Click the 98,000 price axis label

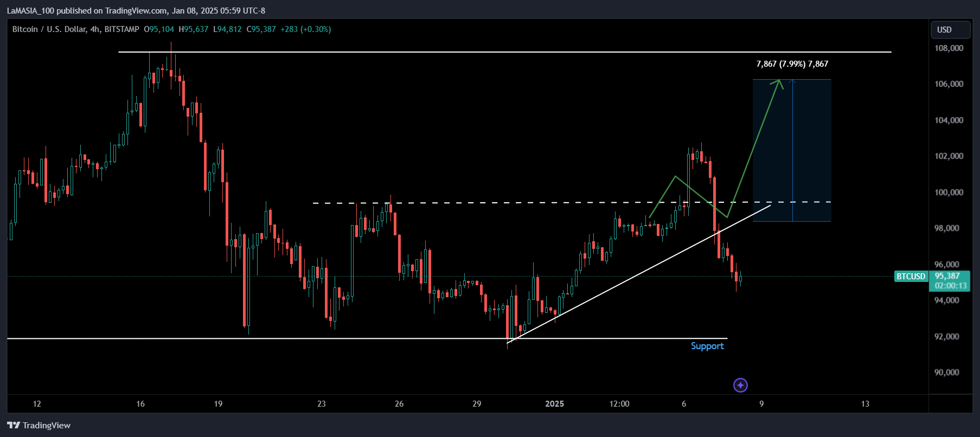click(x=946, y=228)
